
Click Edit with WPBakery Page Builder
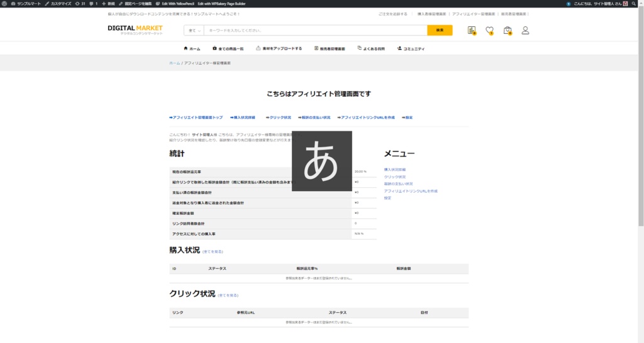[221, 4]
